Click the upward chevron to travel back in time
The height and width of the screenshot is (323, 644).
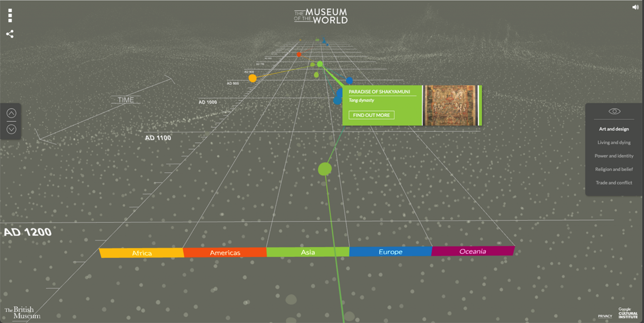pyautogui.click(x=12, y=112)
